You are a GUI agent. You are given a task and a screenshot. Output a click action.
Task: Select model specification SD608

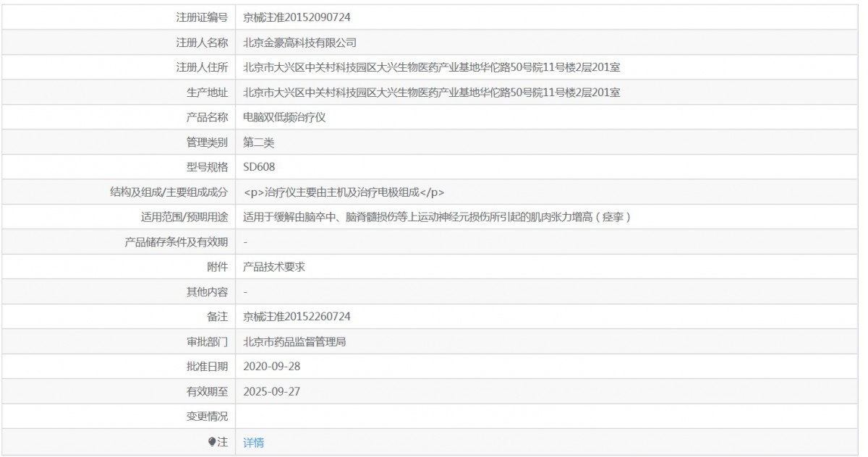[259, 167]
